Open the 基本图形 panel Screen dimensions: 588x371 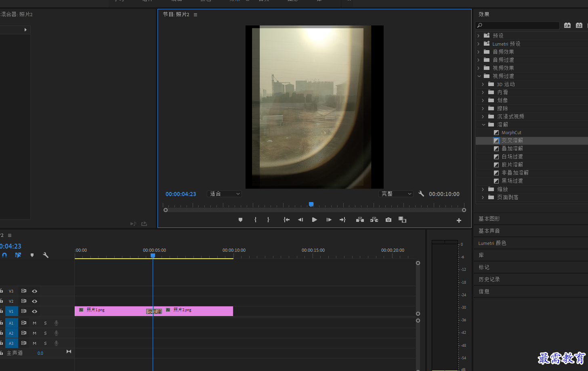click(x=489, y=219)
